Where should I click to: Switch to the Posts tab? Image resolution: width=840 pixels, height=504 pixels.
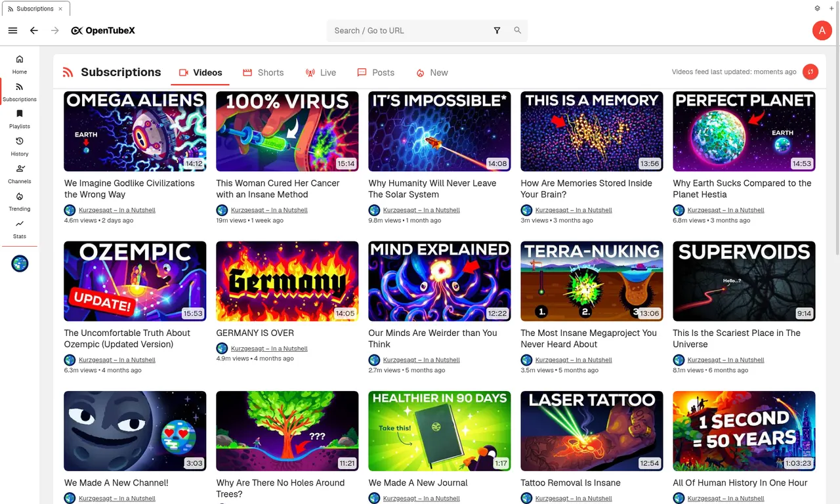pyautogui.click(x=376, y=73)
